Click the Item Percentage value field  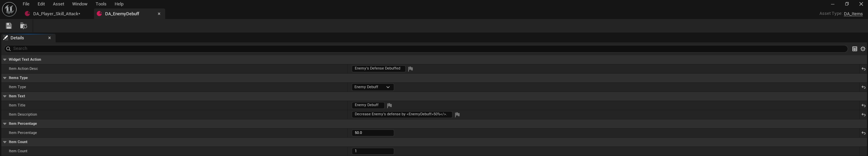point(372,133)
